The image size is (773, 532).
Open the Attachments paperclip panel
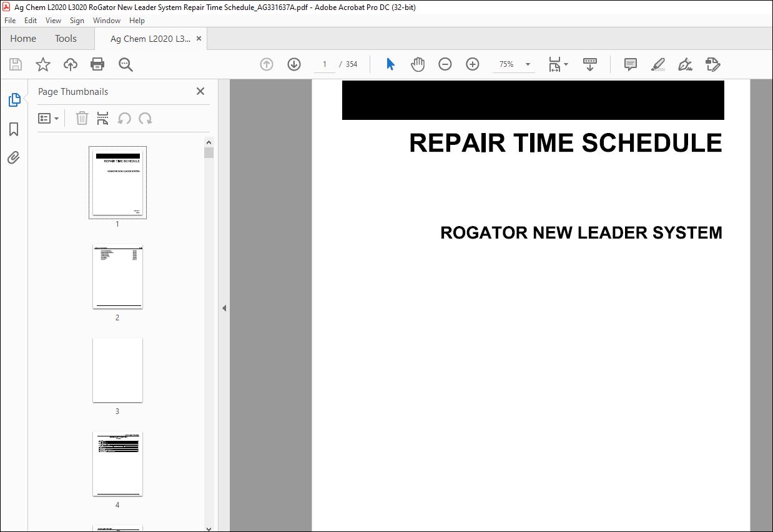(14, 157)
